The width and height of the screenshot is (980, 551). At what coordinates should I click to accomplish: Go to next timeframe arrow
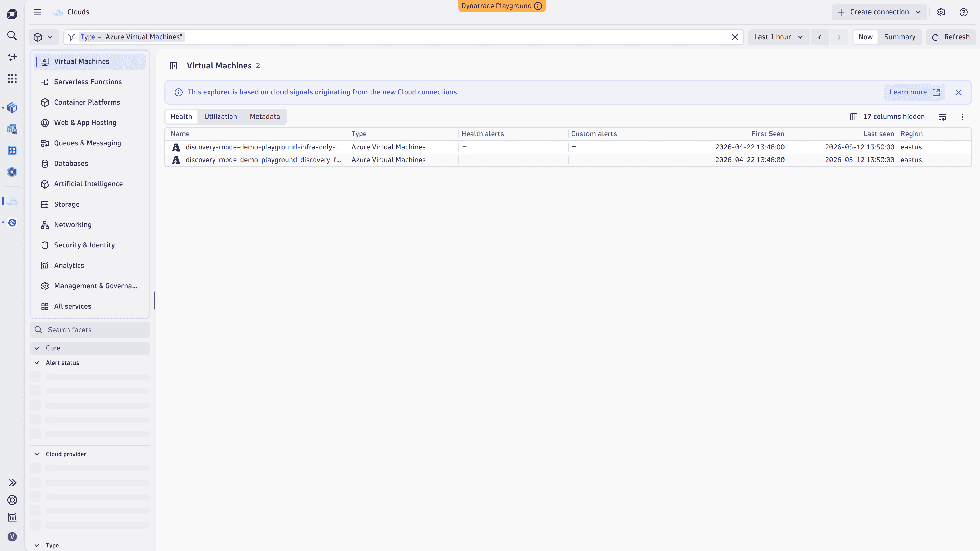[x=839, y=37]
